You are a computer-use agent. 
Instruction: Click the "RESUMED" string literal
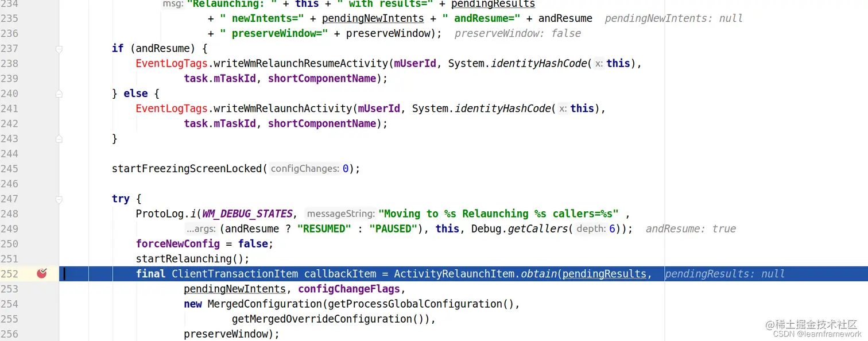(324, 228)
